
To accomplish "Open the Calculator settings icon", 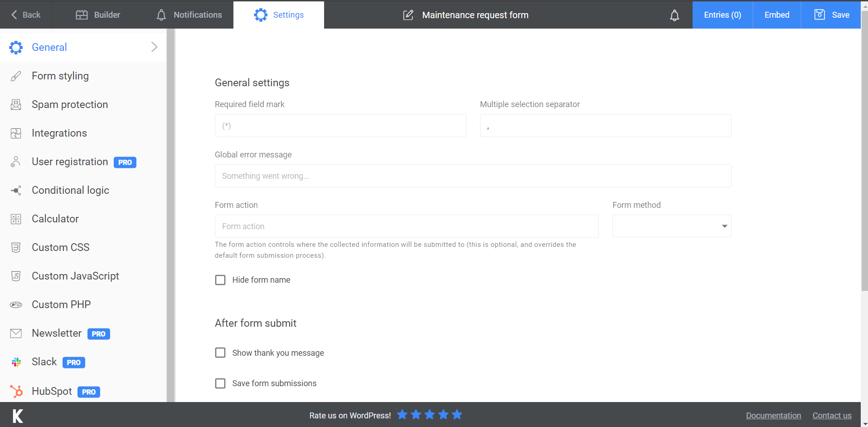I will tap(16, 219).
